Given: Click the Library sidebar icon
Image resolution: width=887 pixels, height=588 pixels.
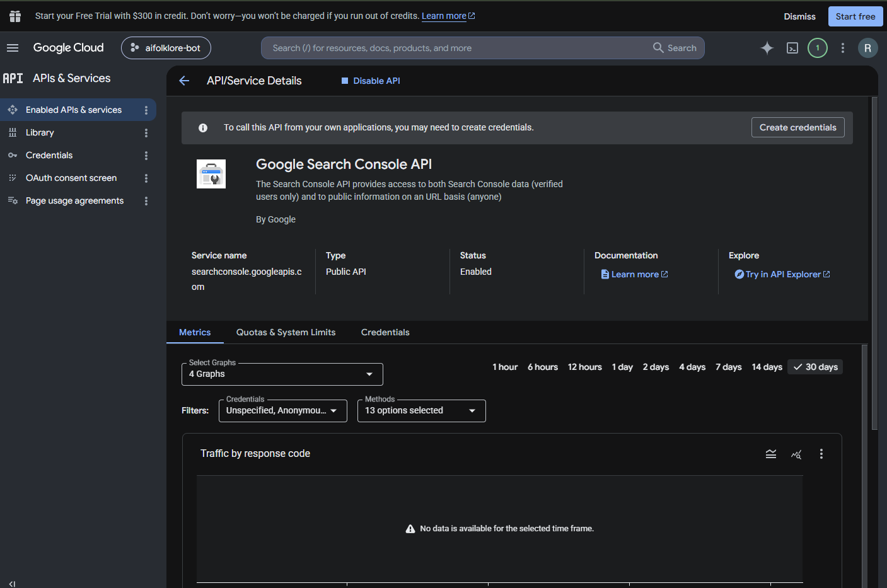Looking at the screenshot, I should pos(13,132).
